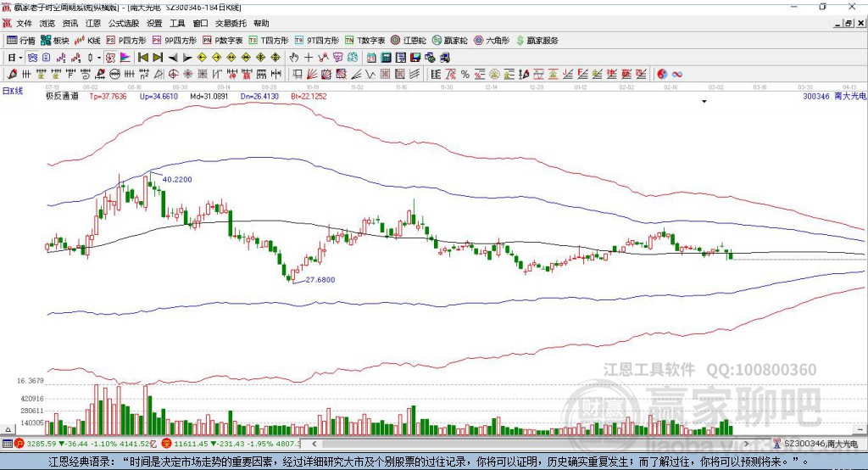This screenshot has height=470, width=868.
Task: Open the 交易委托 menu
Action: tap(231, 23)
